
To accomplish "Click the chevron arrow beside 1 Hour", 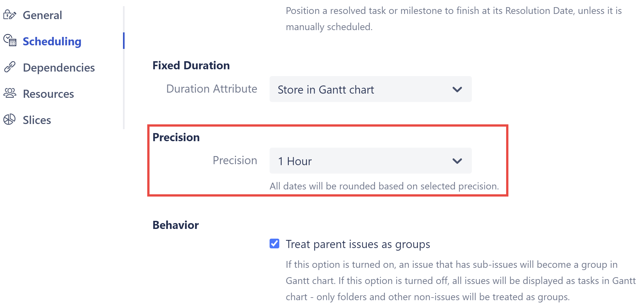I will [457, 161].
